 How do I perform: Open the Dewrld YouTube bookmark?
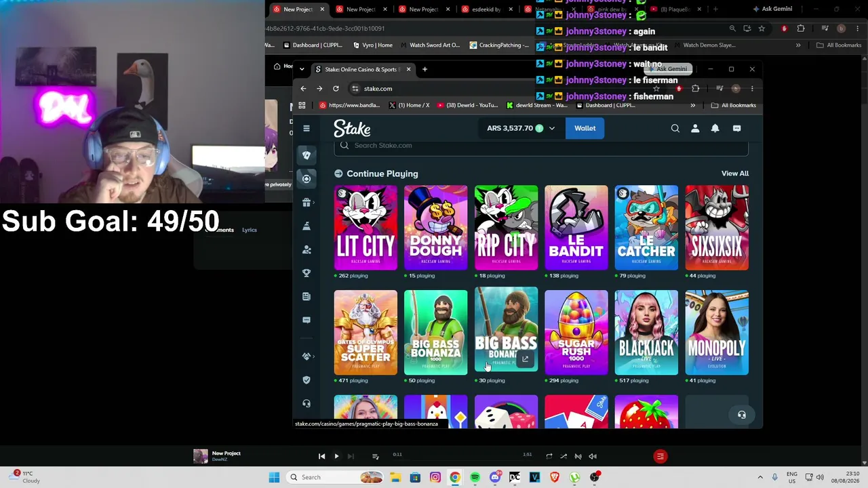[468, 105]
